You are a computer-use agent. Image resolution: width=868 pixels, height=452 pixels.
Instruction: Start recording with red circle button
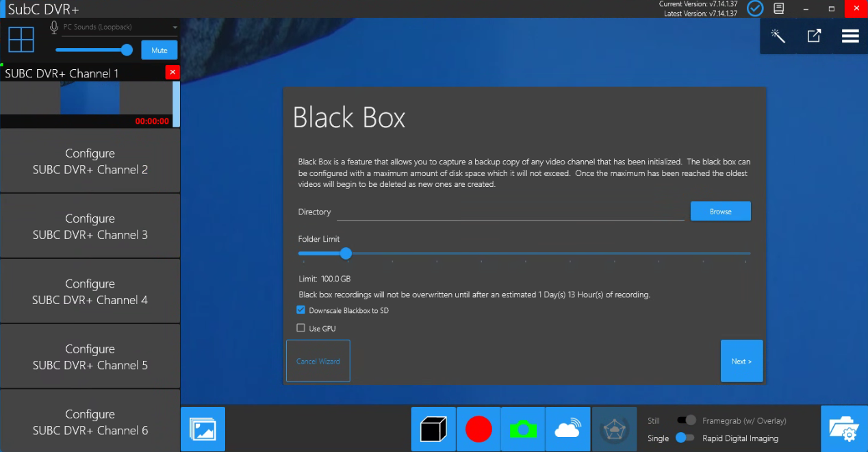(x=478, y=429)
